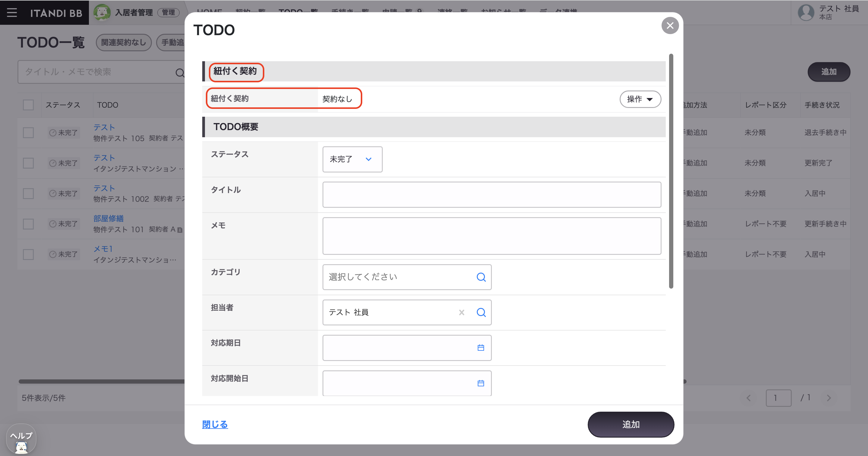Click the 対応期日 date input
The width and height of the screenshot is (868, 456).
point(407,348)
